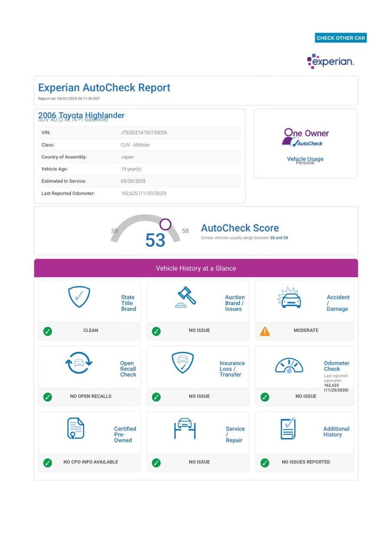
Task: Click the NO CPO INFO AVAILABLE status text
Action: [x=91, y=462]
